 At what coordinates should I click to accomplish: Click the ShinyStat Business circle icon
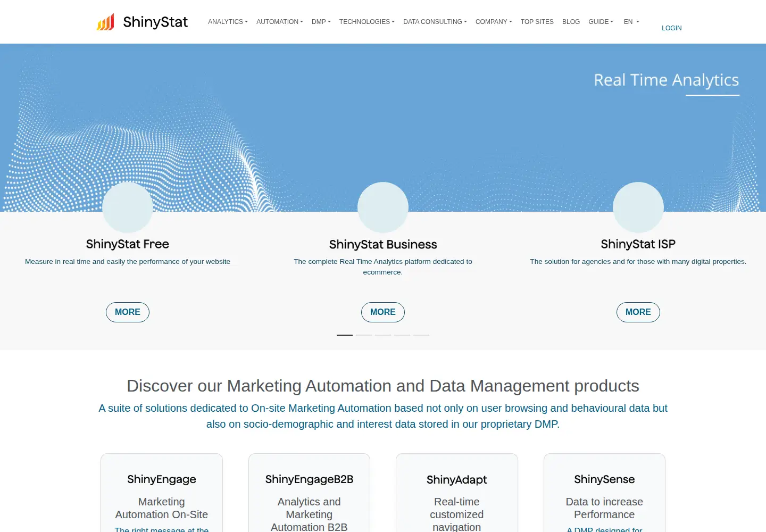pos(383,207)
